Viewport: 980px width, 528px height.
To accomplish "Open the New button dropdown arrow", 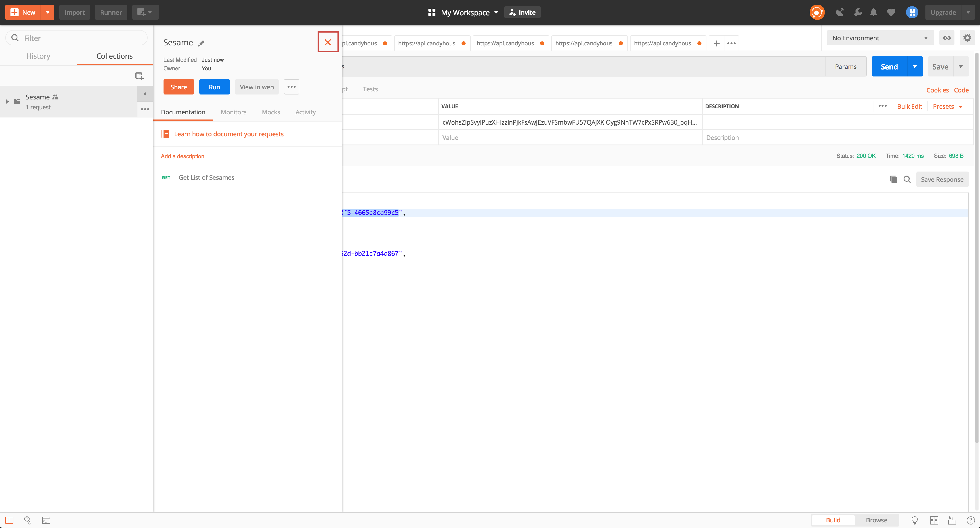I will point(48,12).
